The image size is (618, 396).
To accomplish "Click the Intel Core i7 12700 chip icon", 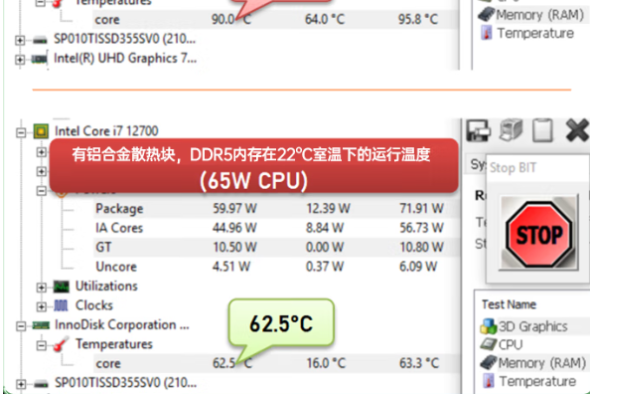I will tap(41, 131).
